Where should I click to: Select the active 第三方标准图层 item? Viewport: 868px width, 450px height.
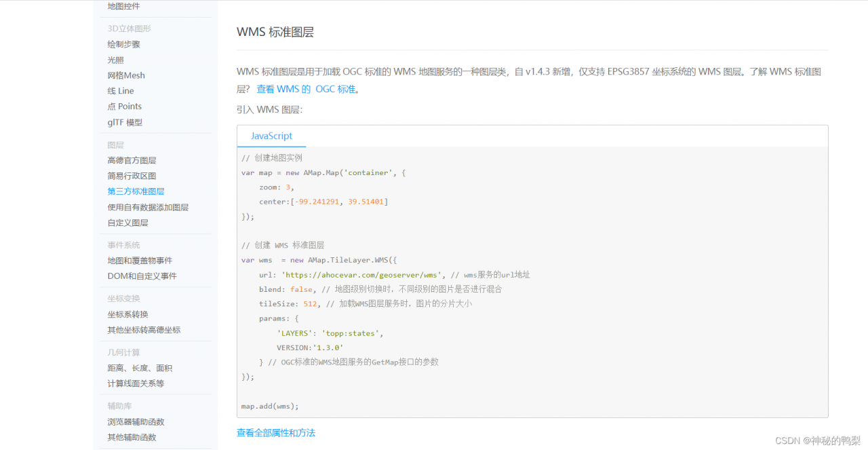pos(136,191)
